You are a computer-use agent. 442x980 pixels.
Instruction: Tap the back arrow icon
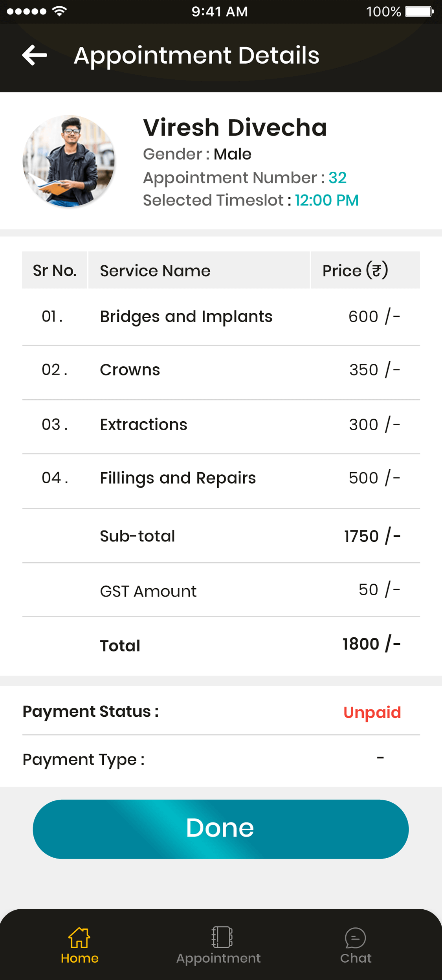pos(35,55)
